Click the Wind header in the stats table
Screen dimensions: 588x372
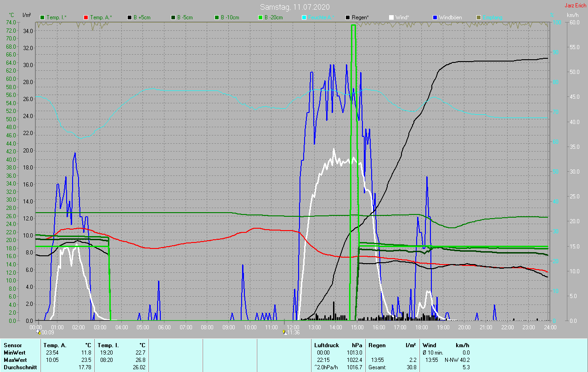coord(430,345)
